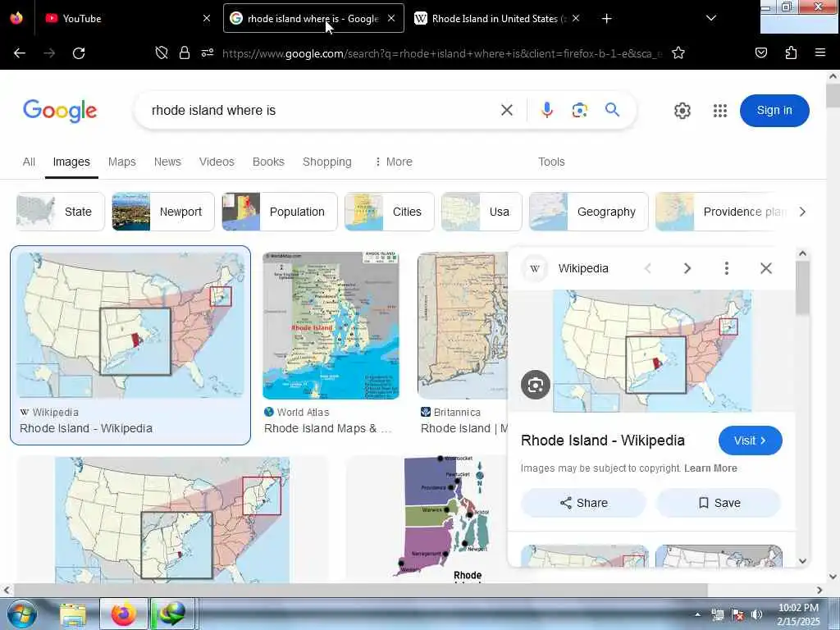Switch to the Shopping results tab

(x=326, y=162)
